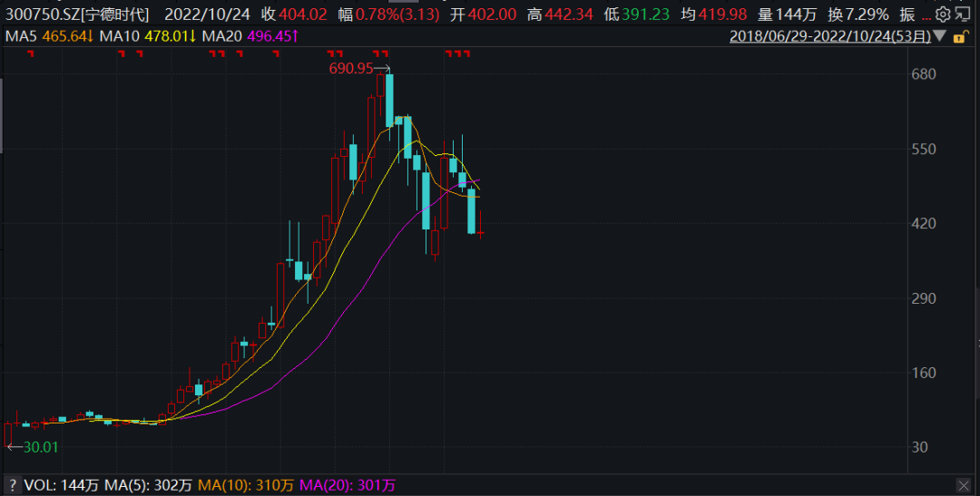
Task: Click the MA(10): 310万 volume label
Action: tap(246, 485)
